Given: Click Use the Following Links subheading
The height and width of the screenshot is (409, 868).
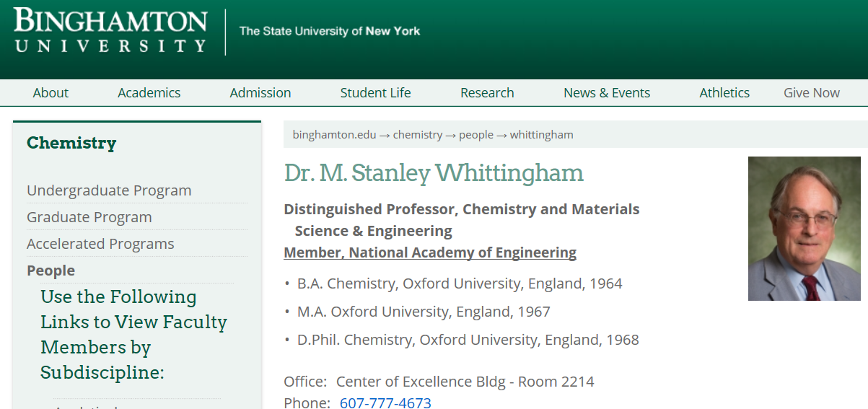Looking at the screenshot, I should point(134,335).
